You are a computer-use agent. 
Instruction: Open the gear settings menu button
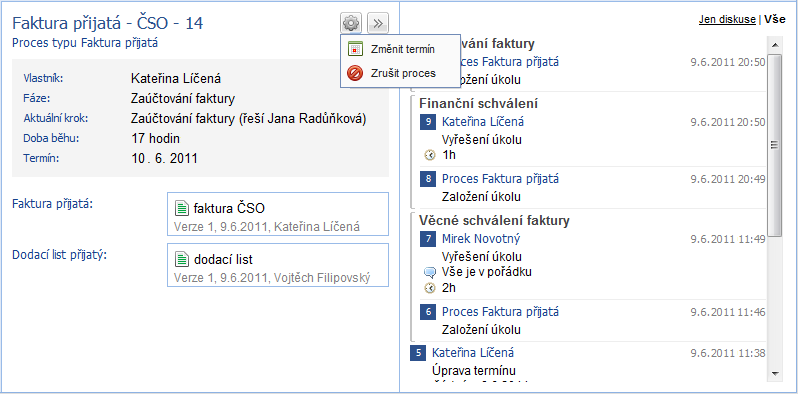coord(351,23)
